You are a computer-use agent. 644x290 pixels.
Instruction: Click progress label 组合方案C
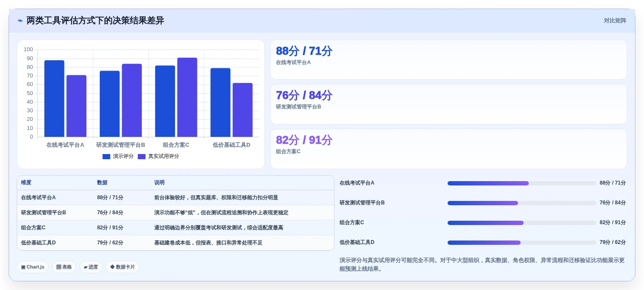[352, 222]
